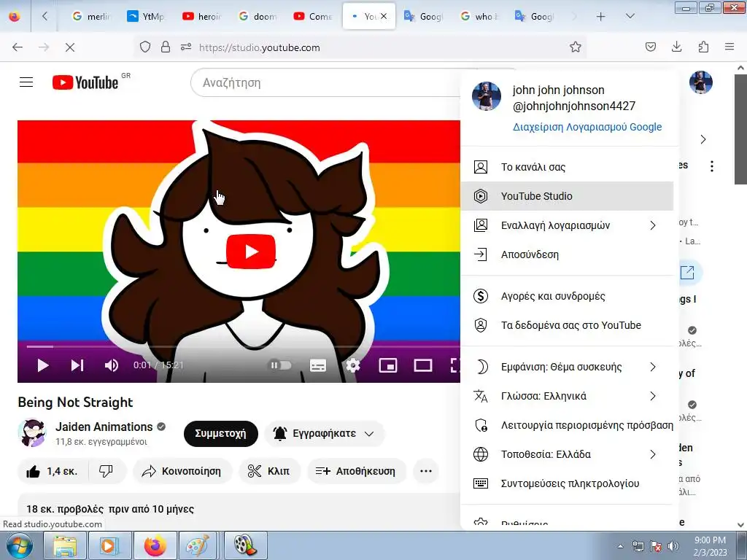Dislike the video with thumbs down

coord(107,471)
